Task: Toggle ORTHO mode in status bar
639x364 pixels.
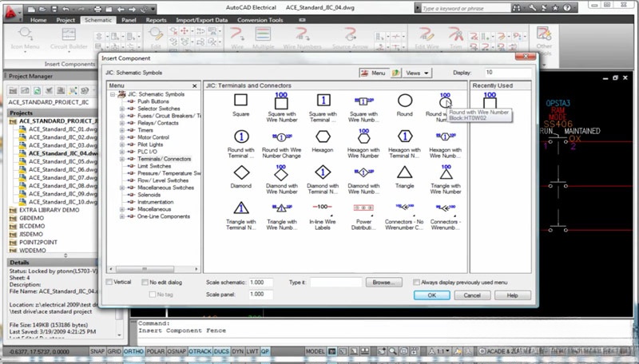Action: pos(133,351)
